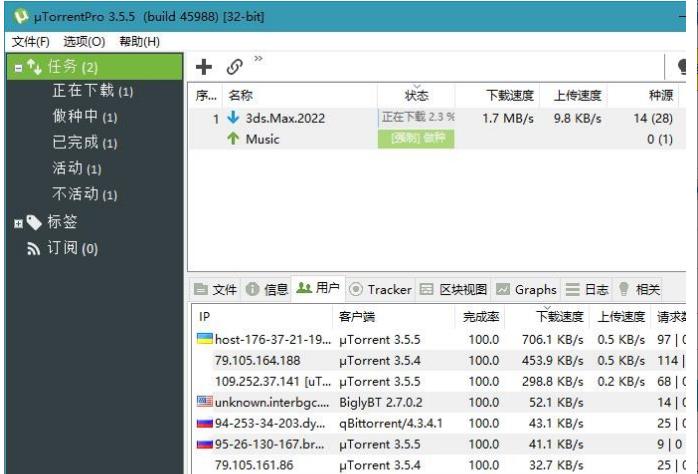Switch to the Tracker tab
Image resolution: width=698 pixels, height=474 pixels.
(381, 289)
